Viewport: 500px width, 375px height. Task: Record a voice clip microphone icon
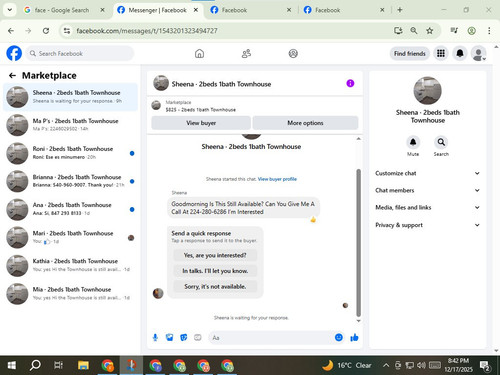pyautogui.click(x=155, y=338)
